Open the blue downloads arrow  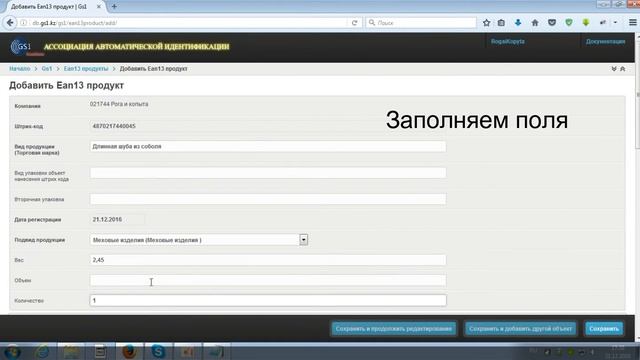(x=518, y=22)
